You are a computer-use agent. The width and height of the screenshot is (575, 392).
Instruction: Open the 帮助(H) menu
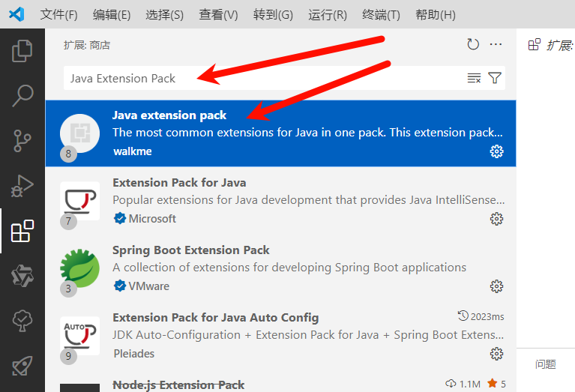coord(436,15)
